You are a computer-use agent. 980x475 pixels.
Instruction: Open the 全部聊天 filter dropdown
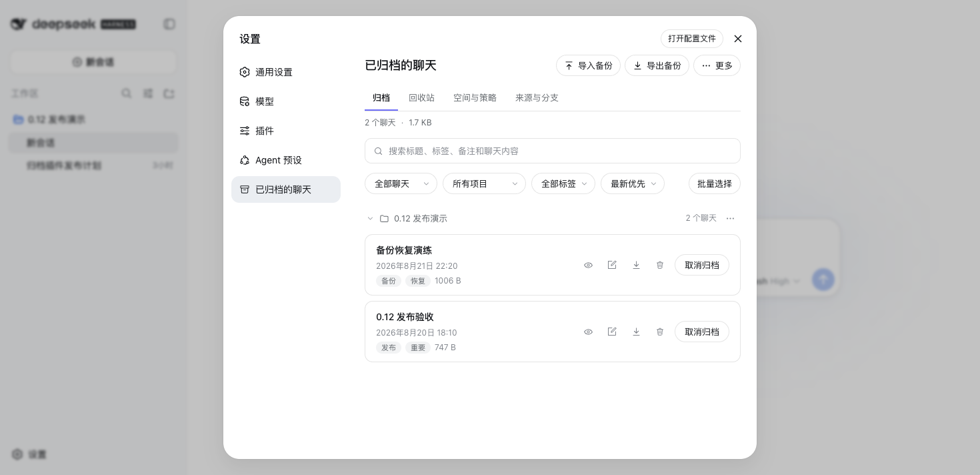(x=401, y=183)
